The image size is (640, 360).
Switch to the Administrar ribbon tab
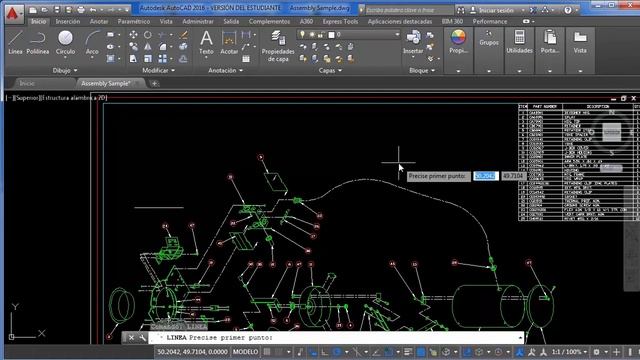coord(198,21)
